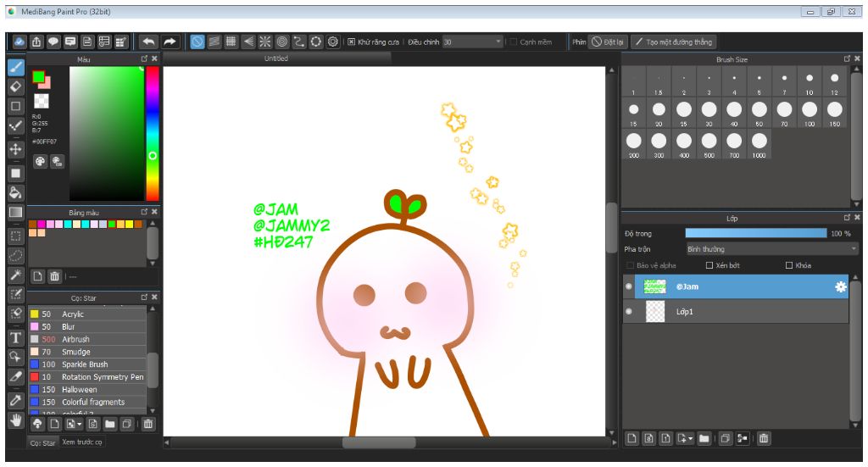Image resolution: width=868 pixels, height=467 pixels.
Task: Add new folder in layer panel
Action: tap(704, 438)
